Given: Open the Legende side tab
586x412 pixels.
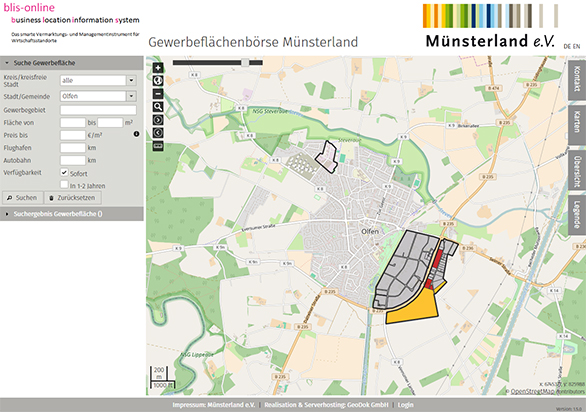Looking at the screenshot, I should (x=577, y=215).
